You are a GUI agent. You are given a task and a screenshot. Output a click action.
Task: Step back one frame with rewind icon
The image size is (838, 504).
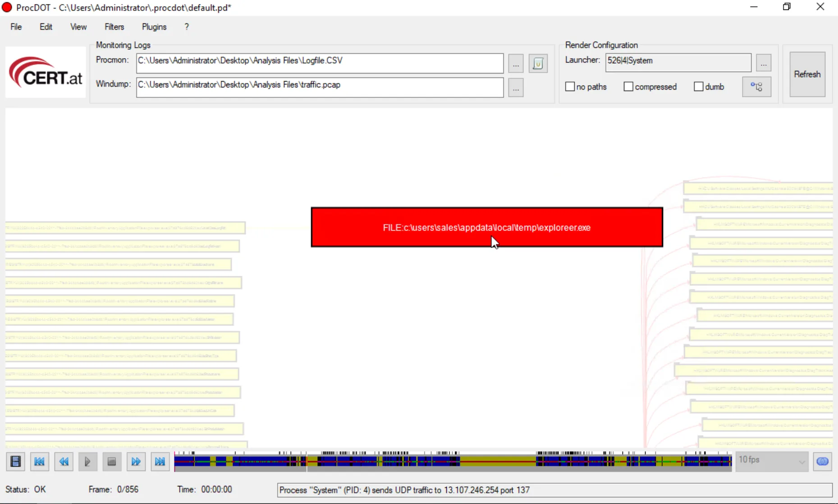coord(64,462)
